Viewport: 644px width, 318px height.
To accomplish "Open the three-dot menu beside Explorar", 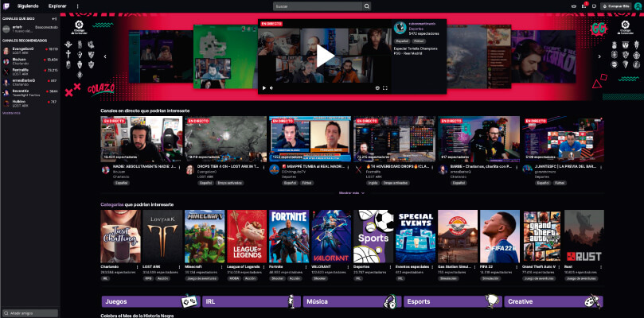I will (x=78, y=6).
